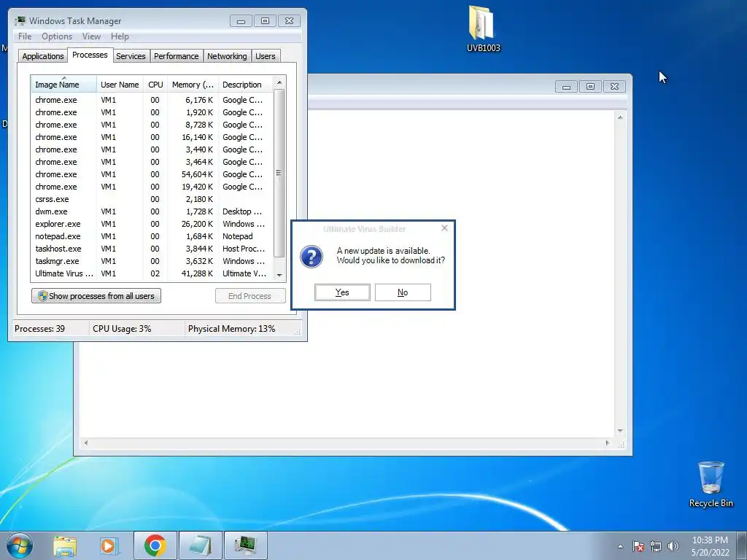Screen dimensions: 747x560
Task: Select chrome.exe row using 19,420 K
Action: (152, 187)
